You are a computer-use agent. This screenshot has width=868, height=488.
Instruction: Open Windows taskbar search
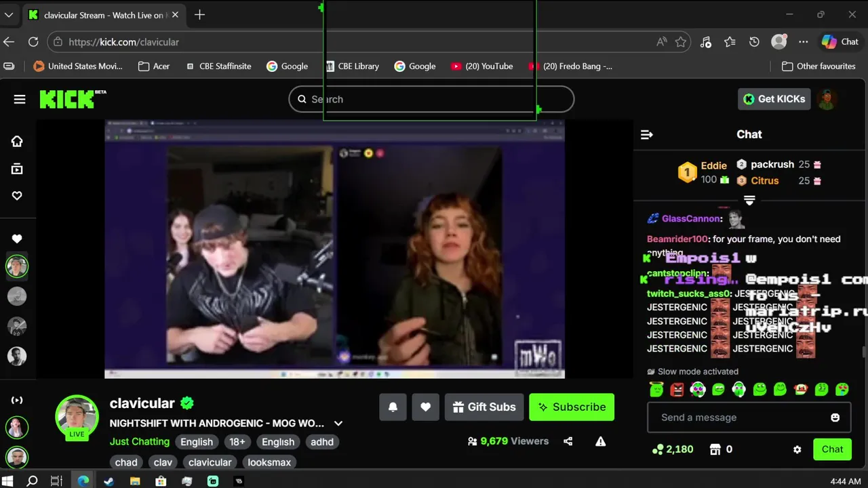point(32,481)
